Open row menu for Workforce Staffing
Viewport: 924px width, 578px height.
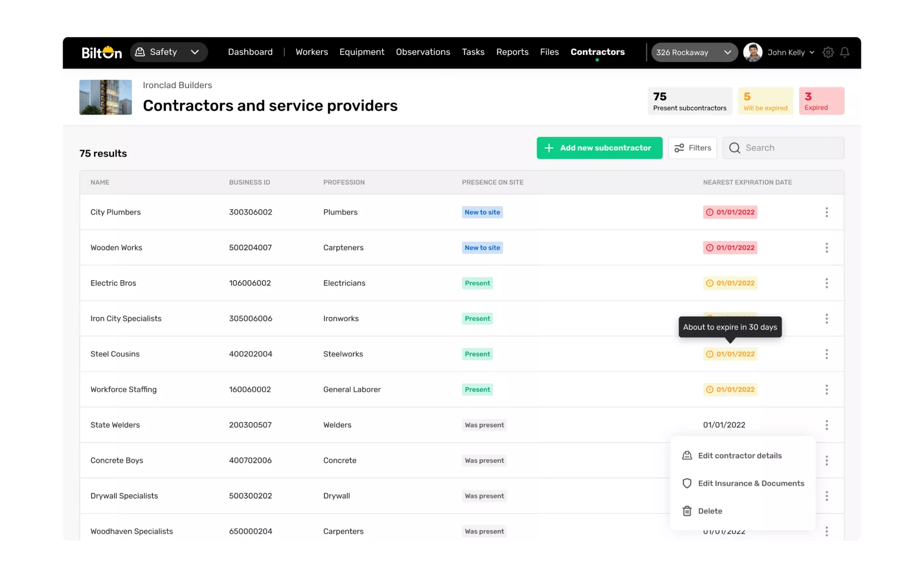tap(827, 389)
